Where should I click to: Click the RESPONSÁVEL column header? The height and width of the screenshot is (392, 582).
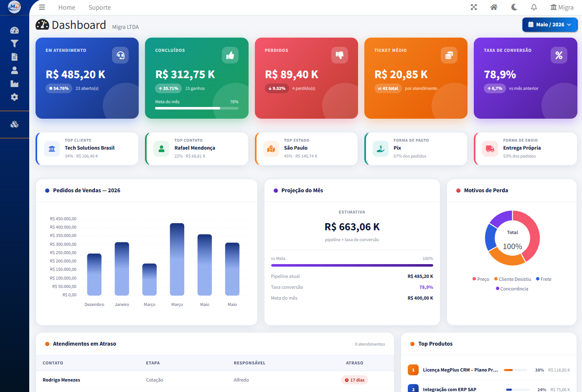click(x=249, y=363)
